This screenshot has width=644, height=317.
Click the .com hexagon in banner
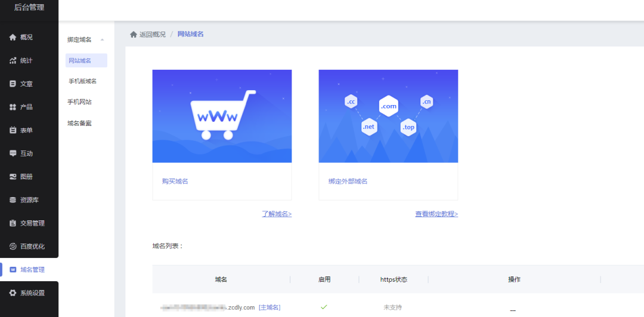389,106
